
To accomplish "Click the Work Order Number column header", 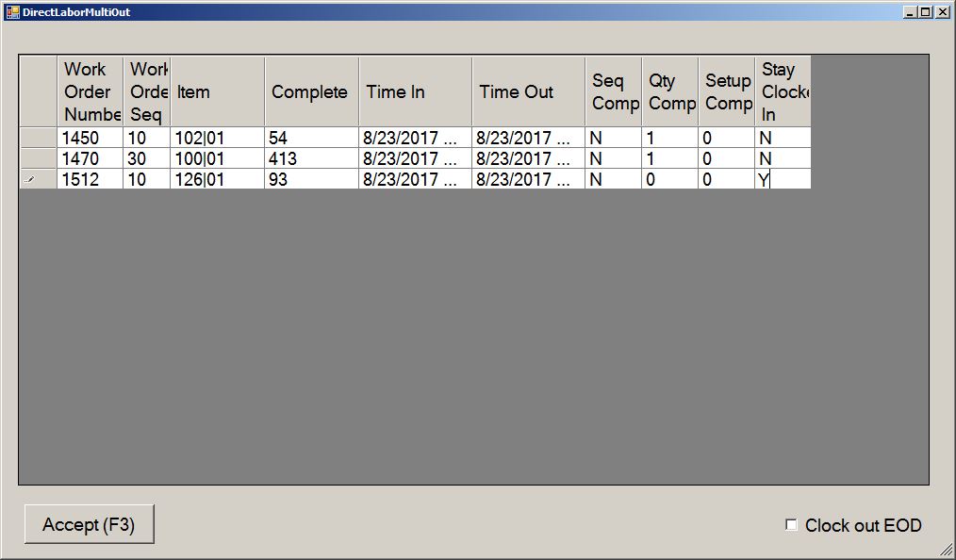I will coord(90,91).
